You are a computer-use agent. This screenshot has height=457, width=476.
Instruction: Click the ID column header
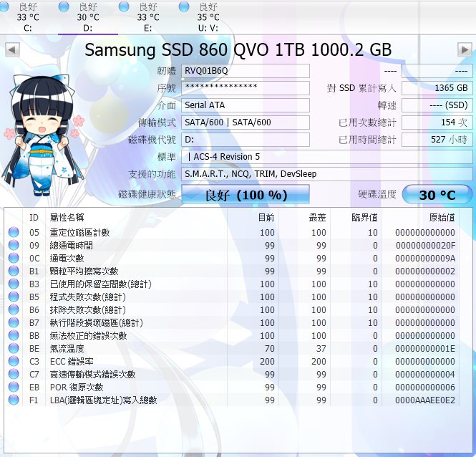tap(34, 218)
